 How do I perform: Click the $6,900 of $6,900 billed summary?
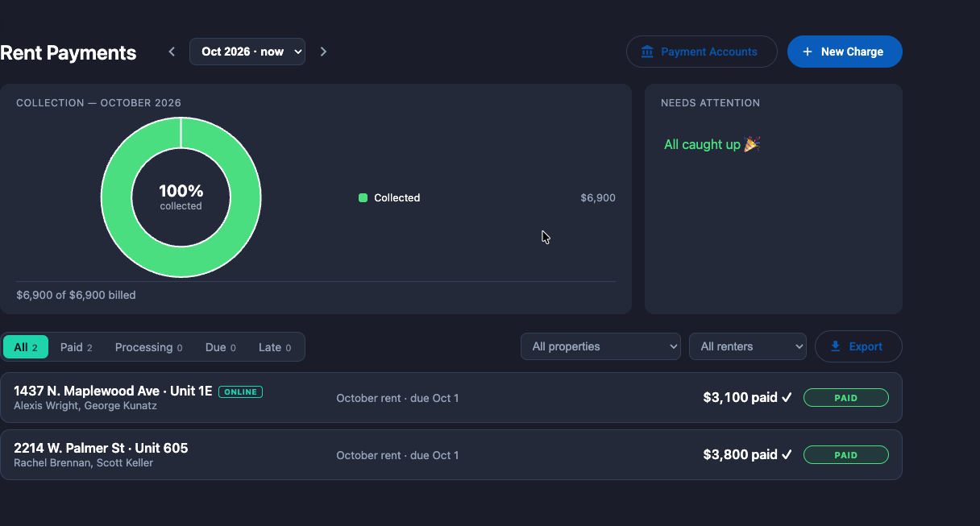coord(76,295)
